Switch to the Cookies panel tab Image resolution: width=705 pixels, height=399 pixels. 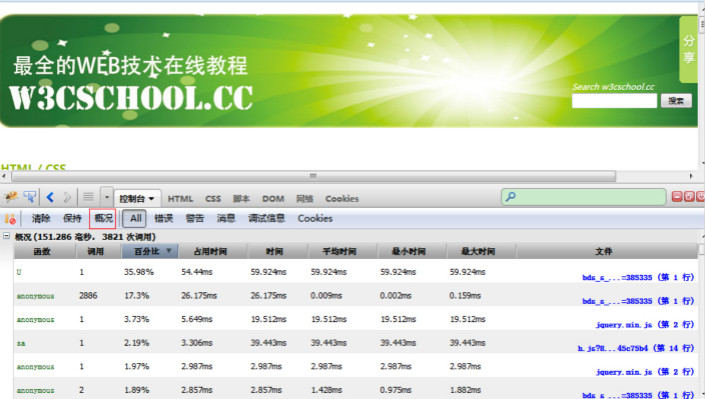click(342, 198)
